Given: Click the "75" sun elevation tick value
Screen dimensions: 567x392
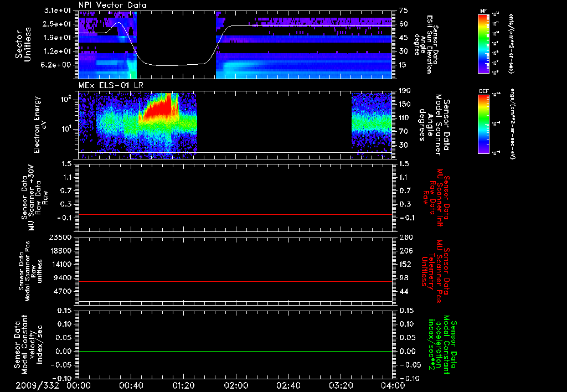Looking at the screenshot, I should click(x=403, y=11).
